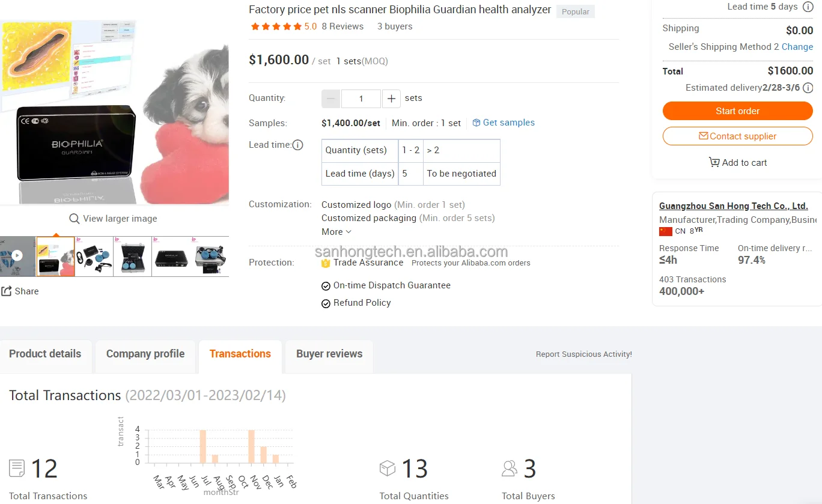
Task: Click the Get samples box icon
Action: point(476,123)
